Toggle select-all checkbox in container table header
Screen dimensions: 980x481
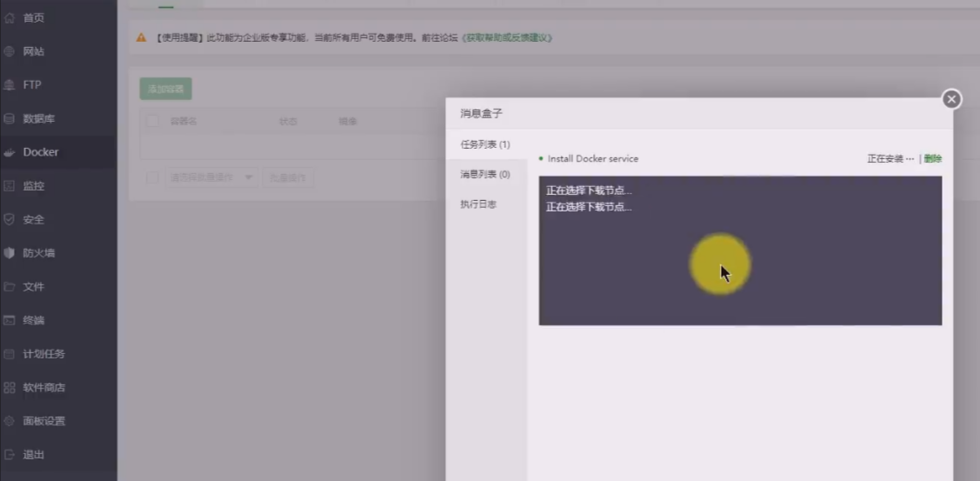[x=152, y=122]
